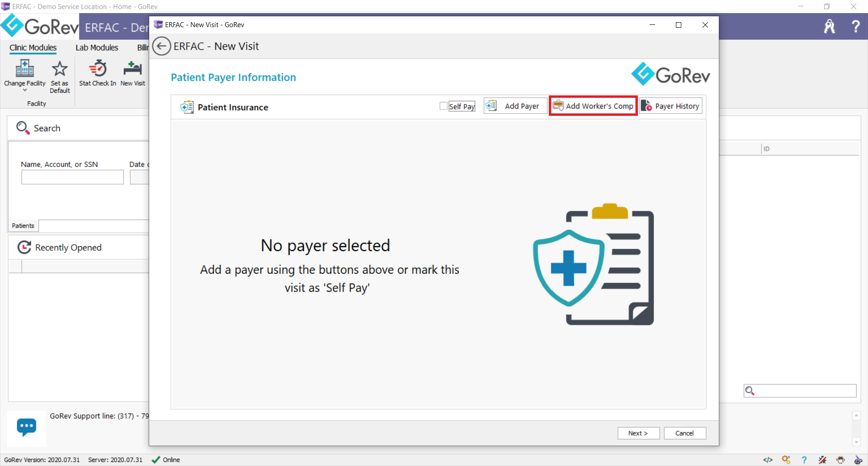The height and width of the screenshot is (466, 868).
Task: Click the GoRev logo in the main window
Action: tap(40, 26)
